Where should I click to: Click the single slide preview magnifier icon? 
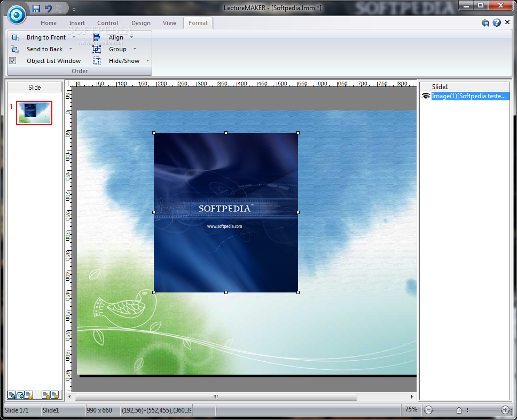point(12,394)
